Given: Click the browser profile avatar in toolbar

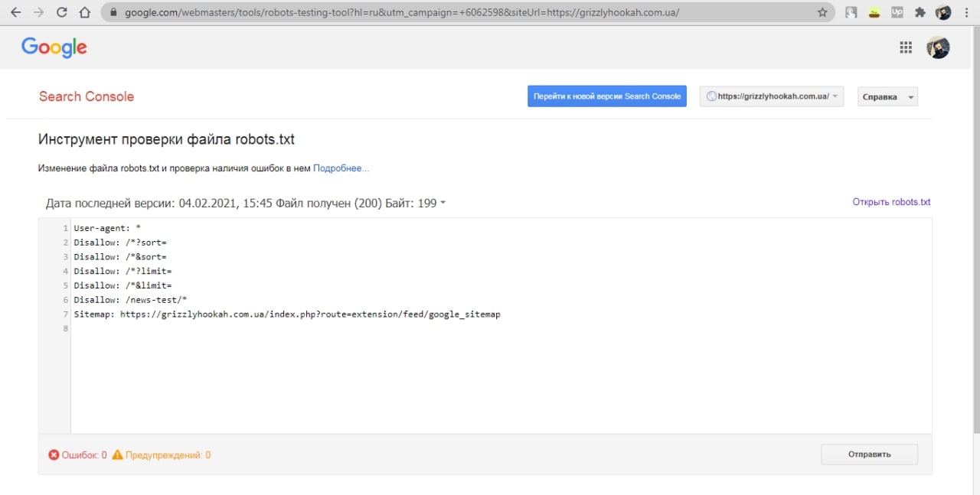Looking at the screenshot, I should pos(943,12).
